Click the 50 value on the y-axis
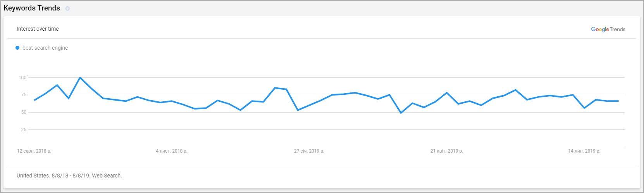Screen dimensions: 644x193 24,112
